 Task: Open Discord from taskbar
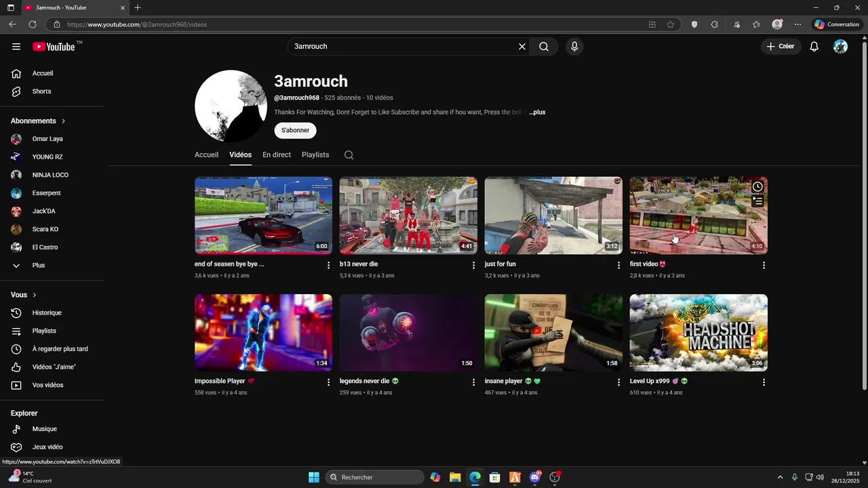pos(535,477)
